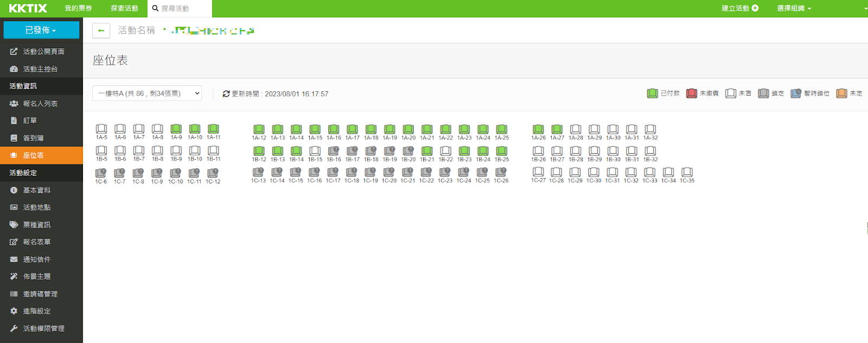Select the green paid seat 1A-9

coord(176,129)
